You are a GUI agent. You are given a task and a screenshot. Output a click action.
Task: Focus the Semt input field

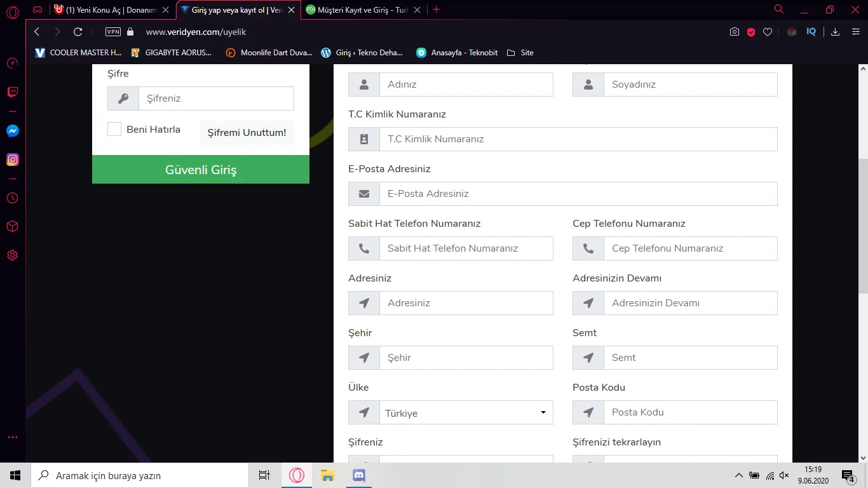click(690, 358)
